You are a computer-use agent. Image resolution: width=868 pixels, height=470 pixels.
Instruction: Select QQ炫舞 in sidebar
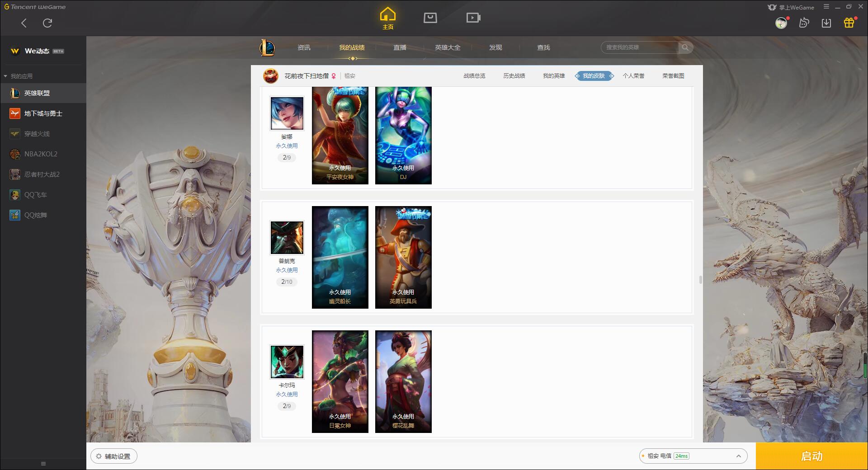click(43, 215)
